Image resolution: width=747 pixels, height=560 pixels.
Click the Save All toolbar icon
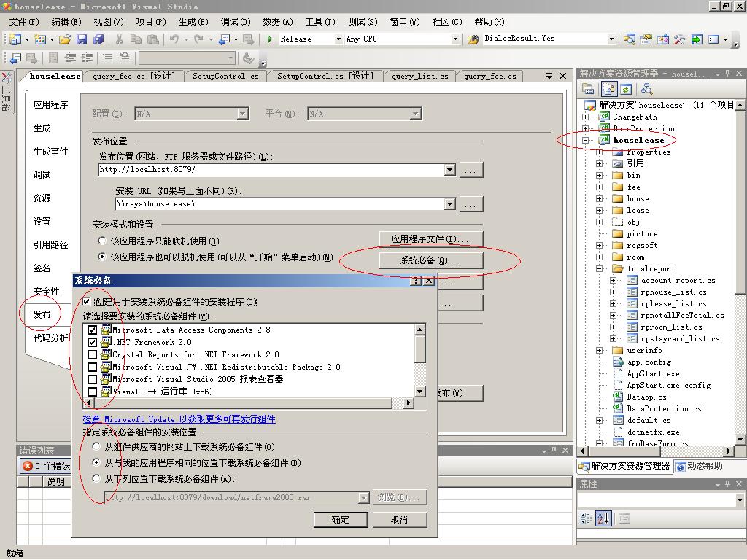(x=98, y=39)
